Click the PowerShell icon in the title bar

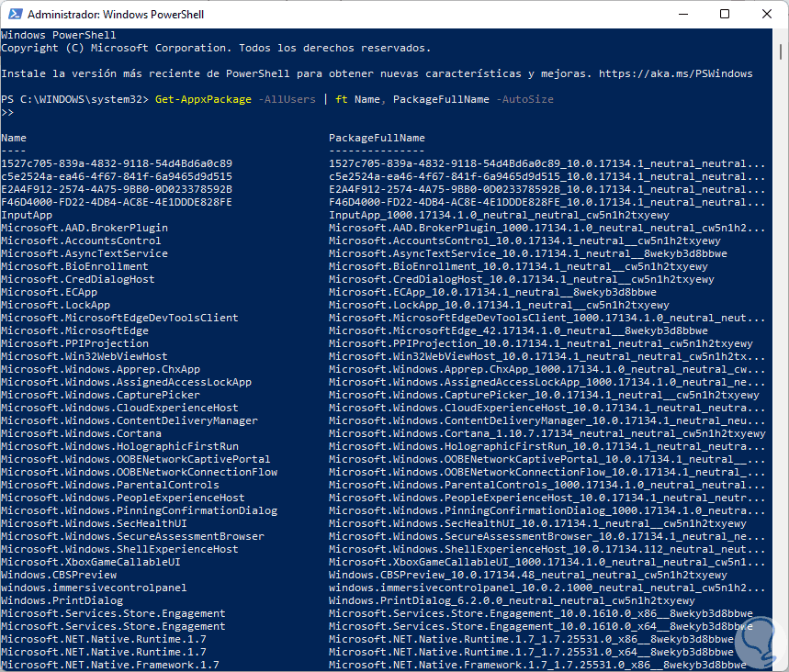click(15, 14)
